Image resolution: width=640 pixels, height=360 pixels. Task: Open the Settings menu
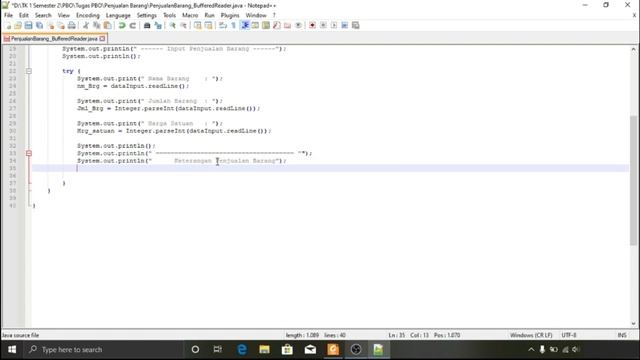pos(147,15)
